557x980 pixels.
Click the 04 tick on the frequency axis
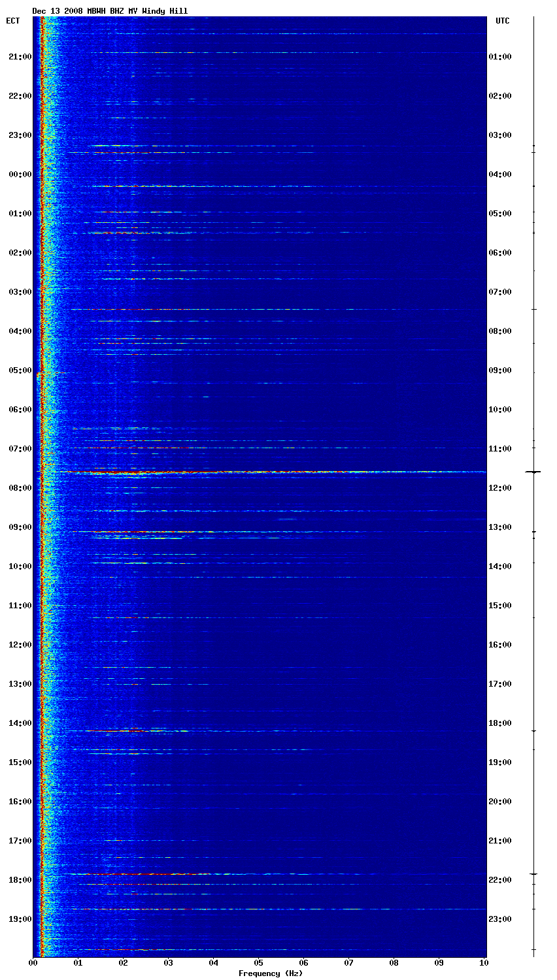tap(214, 963)
